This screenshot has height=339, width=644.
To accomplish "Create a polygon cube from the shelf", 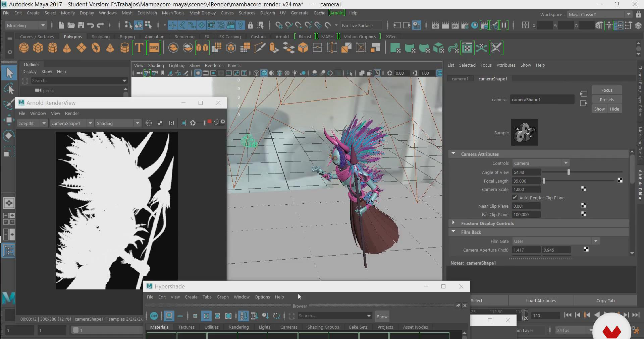I will click(x=38, y=48).
